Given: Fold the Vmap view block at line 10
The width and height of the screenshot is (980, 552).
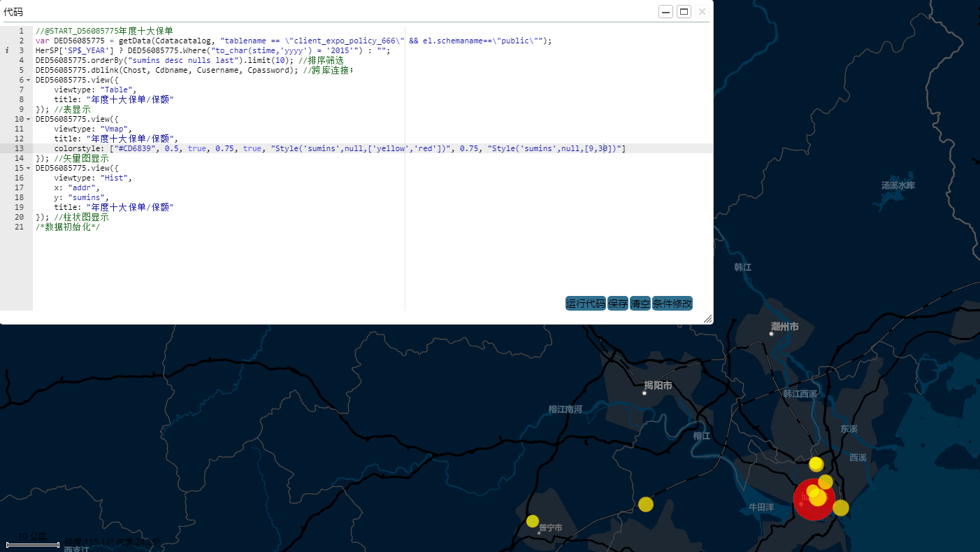Looking at the screenshot, I should point(28,119).
